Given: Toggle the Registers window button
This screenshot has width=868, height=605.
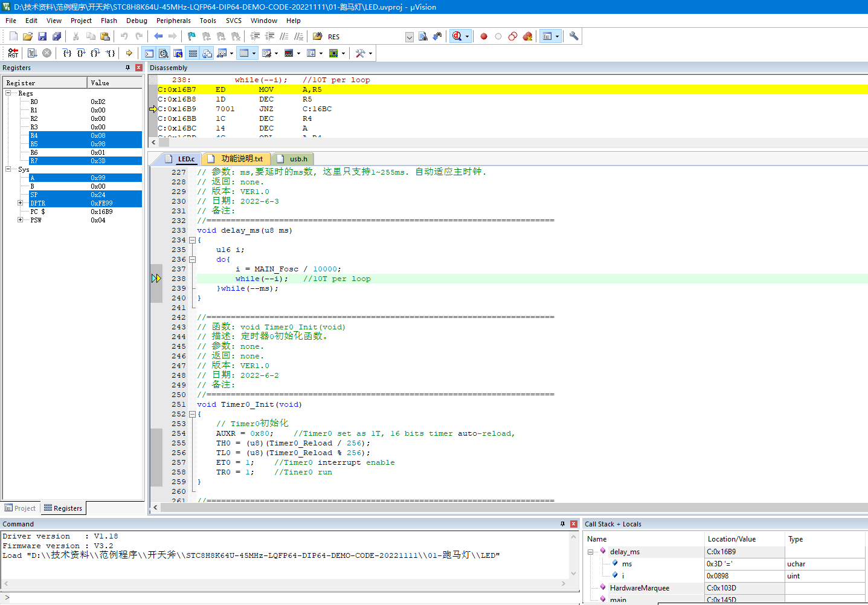Looking at the screenshot, I should [x=193, y=53].
